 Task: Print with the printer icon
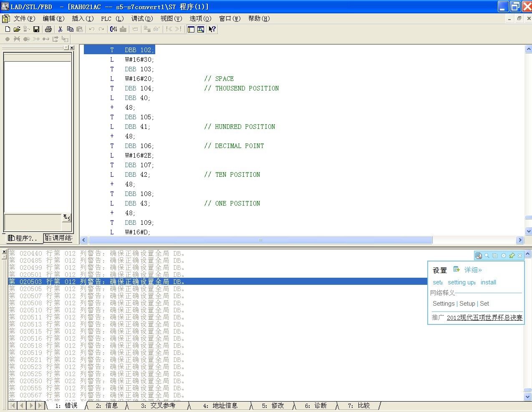coord(48,29)
